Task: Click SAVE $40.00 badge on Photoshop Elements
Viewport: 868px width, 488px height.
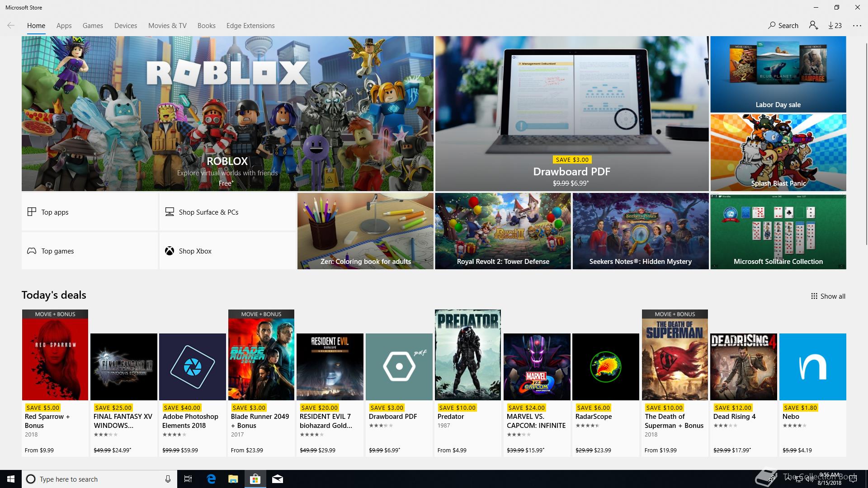Action: click(x=182, y=408)
